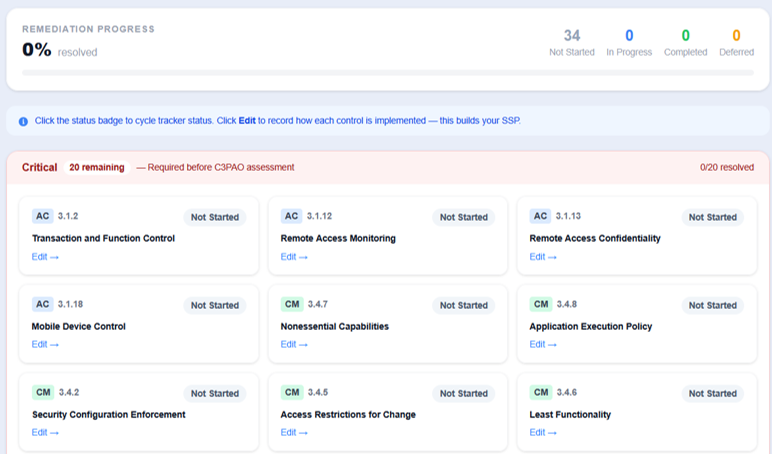The width and height of the screenshot is (772, 454).
Task: Cycle status badge for 3.1.13 Remote Access Confidentiality
Action: coord(712,217)
